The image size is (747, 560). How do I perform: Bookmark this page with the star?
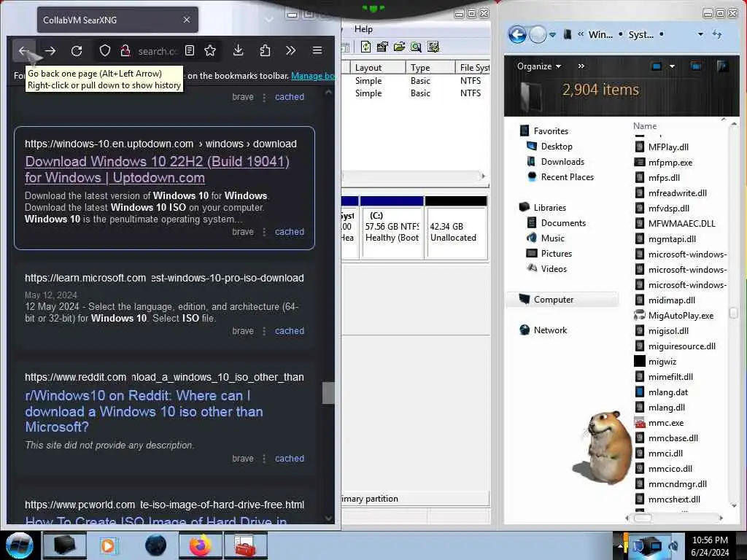210,50
